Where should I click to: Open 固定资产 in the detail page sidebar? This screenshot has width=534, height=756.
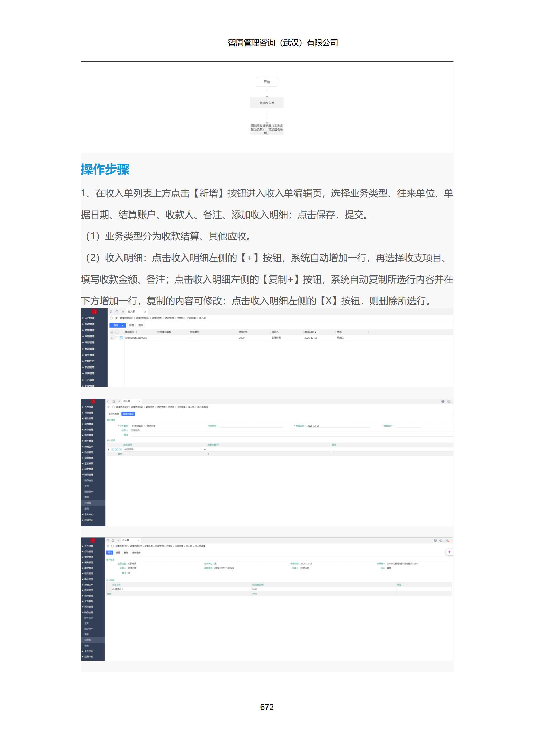(x=88, y=629)
